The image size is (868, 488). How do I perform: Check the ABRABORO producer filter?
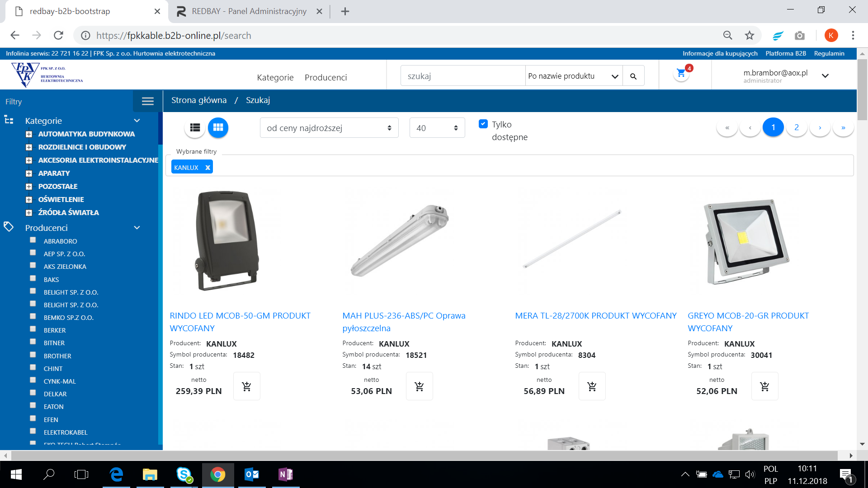tap(33, 240)
